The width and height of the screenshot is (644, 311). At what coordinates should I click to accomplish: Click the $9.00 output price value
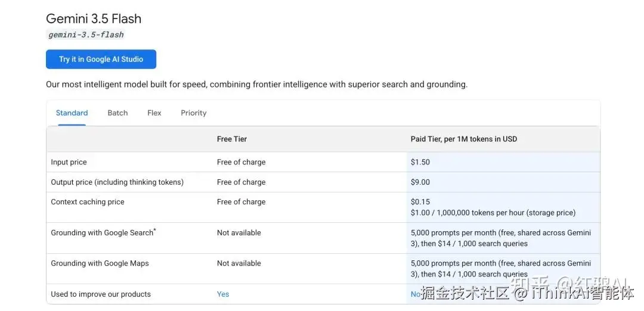[420, 182]
